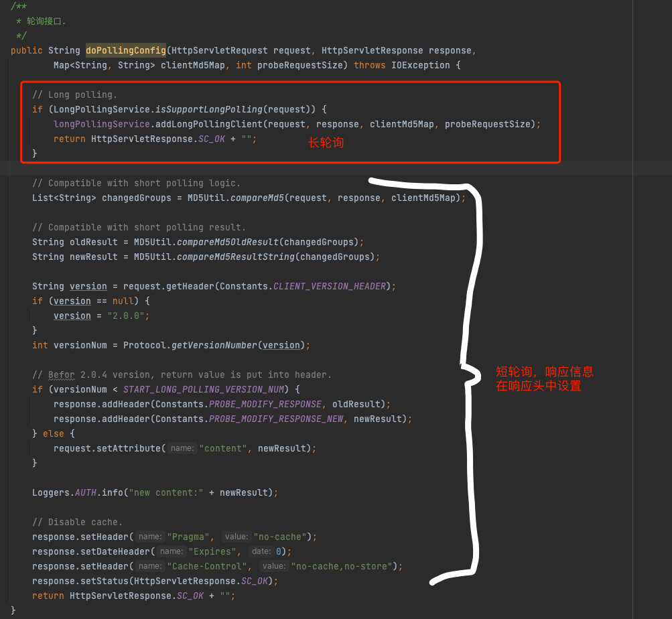Click the CLIENT_VERSION_HEADER constant

point(329,286)
